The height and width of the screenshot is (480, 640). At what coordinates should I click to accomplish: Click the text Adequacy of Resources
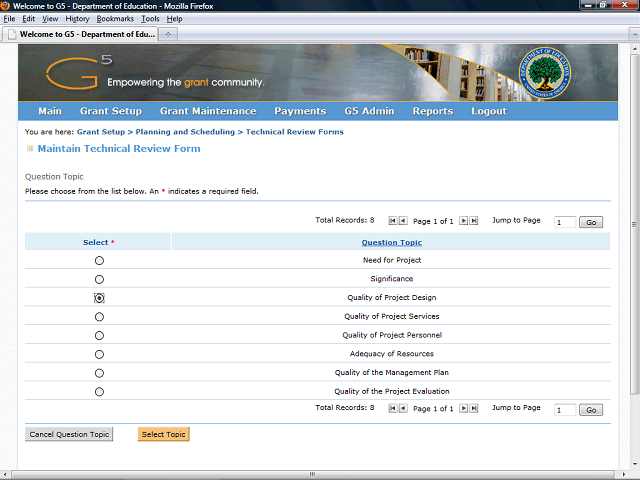(x=391, y=354)
